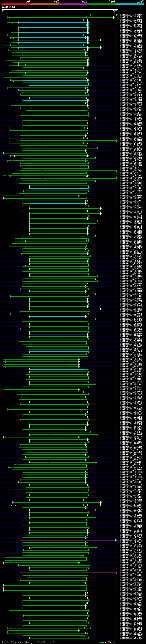Screen dimensions: 146x644
Task: Click hit name UniRef100_B5FXI8
Action: pos(131,55)
